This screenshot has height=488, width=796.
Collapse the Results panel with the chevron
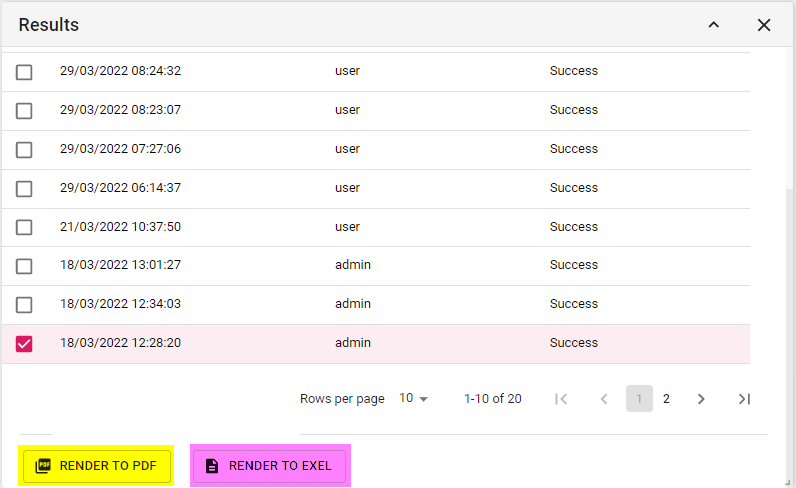pos(714,25)
